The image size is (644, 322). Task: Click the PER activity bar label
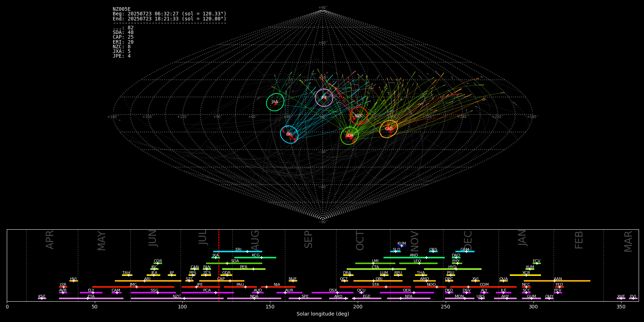click(244, 267)
